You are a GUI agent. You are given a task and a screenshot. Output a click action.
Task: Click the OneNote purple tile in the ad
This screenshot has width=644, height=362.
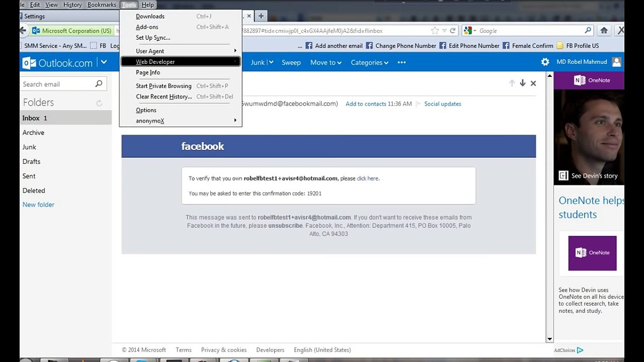(x=592, y=253)
